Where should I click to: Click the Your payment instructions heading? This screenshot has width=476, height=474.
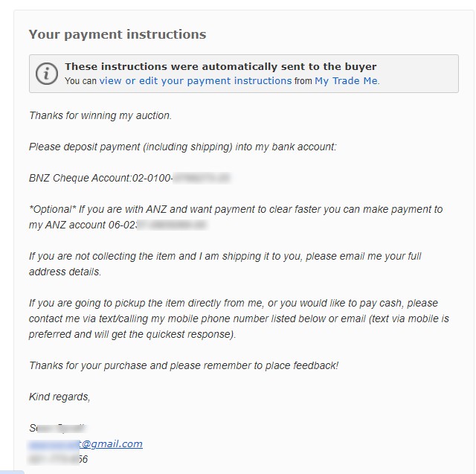[118, 34]
